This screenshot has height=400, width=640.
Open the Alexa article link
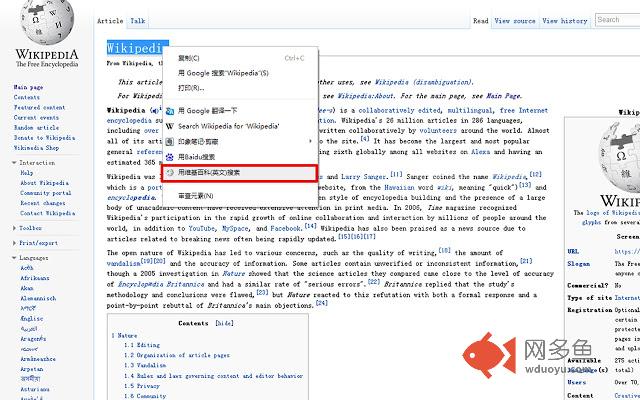[480, 152]
